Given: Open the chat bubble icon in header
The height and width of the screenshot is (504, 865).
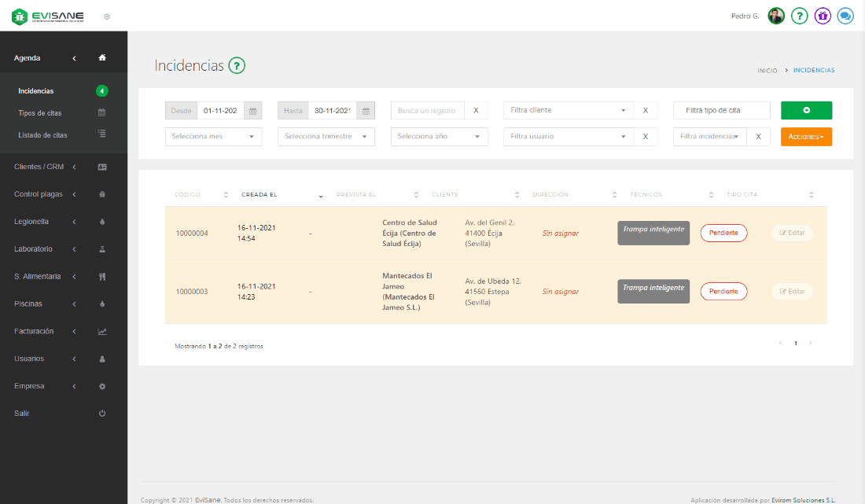Looking at the screenshot, I should [x=845, y=16].
